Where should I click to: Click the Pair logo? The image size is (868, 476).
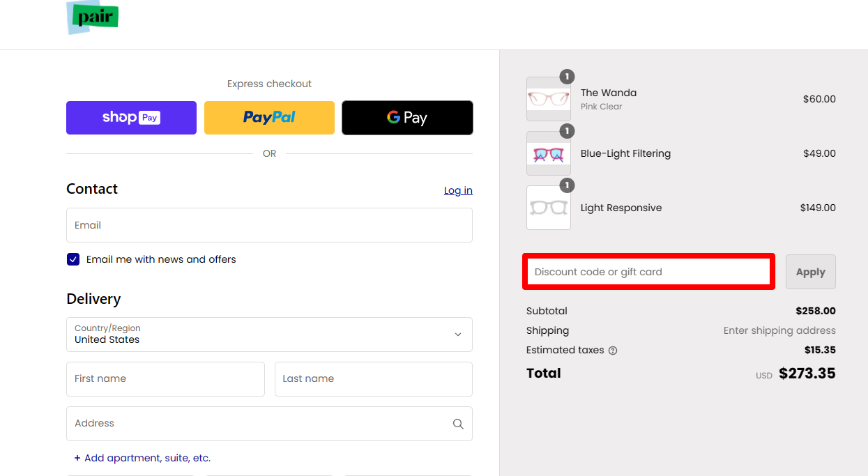click(x=93, y=17)
